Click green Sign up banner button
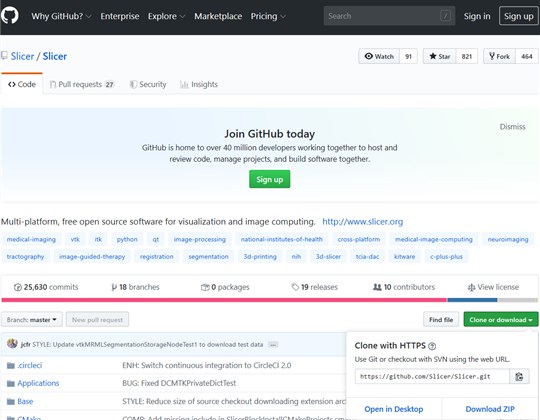 click(270, 179)
